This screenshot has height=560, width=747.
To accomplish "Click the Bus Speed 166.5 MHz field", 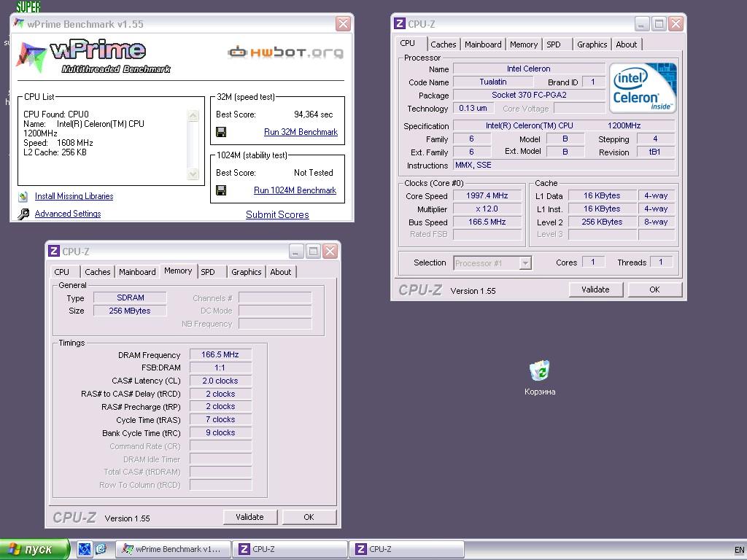I will coord(487,222).
